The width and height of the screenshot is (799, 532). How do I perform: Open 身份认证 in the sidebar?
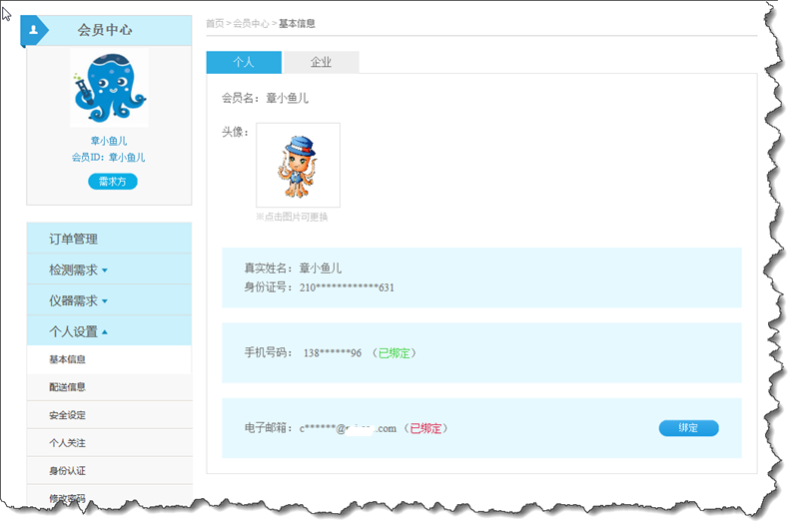(68, 470)
